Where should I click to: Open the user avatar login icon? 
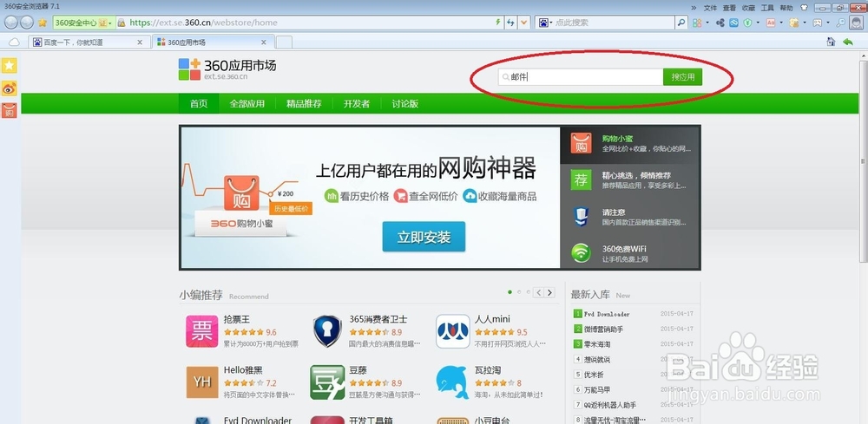pos(857,23)
